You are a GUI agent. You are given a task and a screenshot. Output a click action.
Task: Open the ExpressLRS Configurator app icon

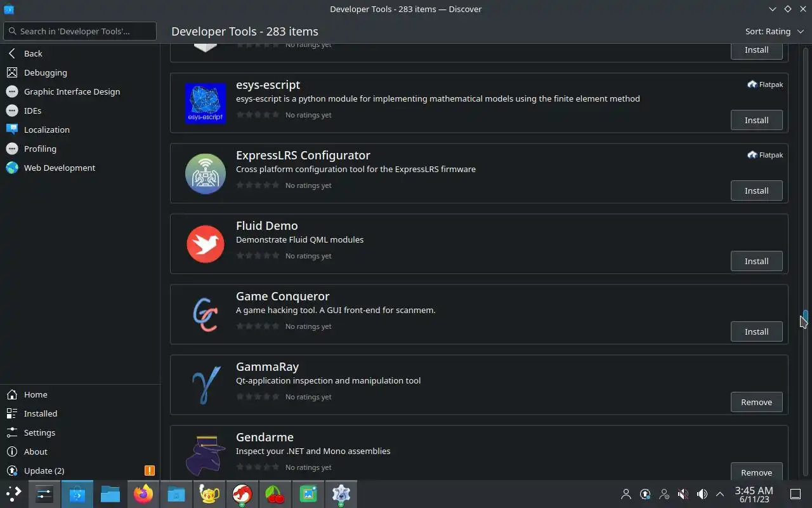206,173
